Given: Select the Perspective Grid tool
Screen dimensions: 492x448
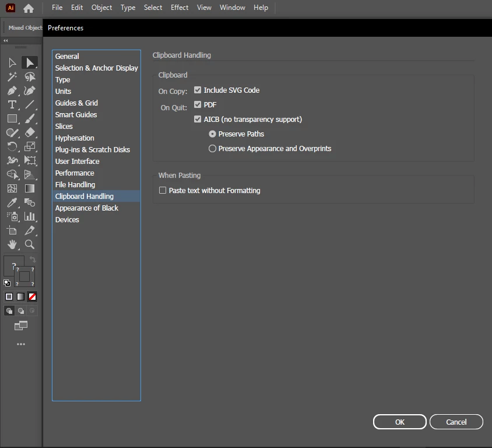Looking at the screenshot, I should [30, 174].
